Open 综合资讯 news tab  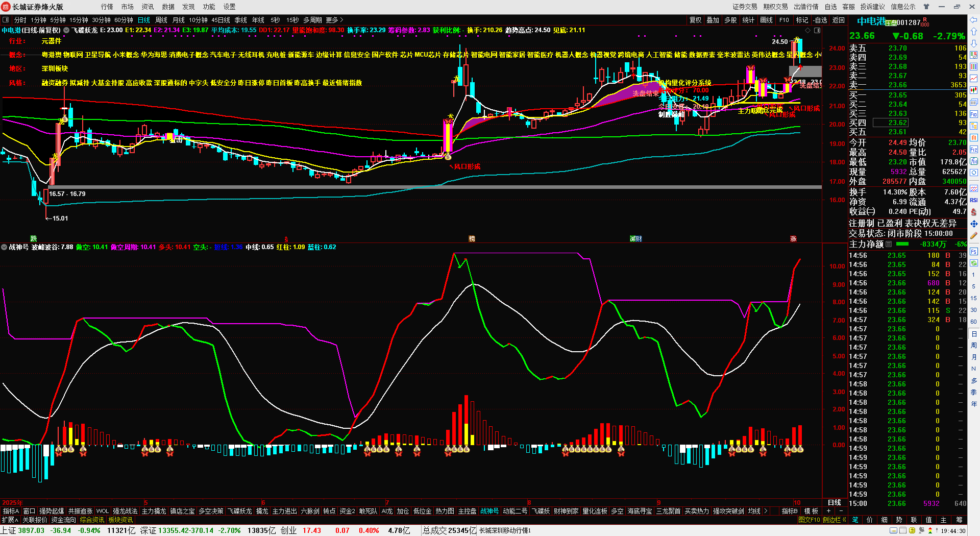[92, 520]
